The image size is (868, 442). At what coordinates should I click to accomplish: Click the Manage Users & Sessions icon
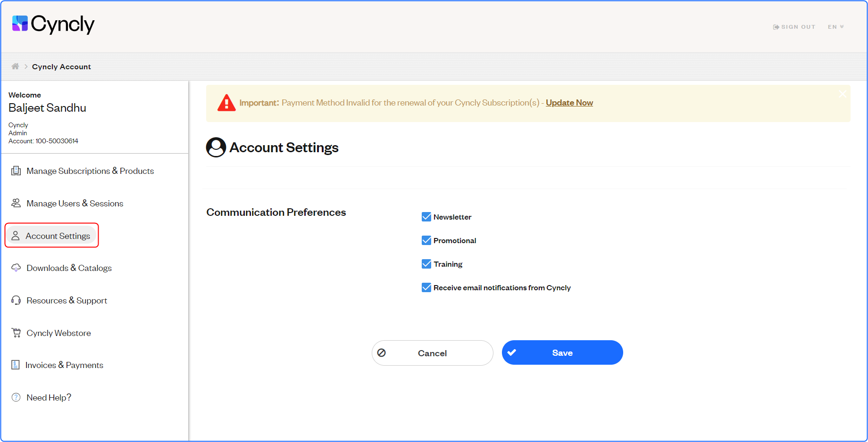click(16, 203)
